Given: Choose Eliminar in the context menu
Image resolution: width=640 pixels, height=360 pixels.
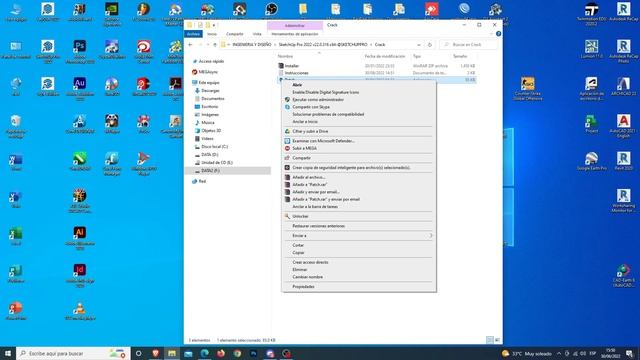Looking at the screenshot, I should 359,269.
